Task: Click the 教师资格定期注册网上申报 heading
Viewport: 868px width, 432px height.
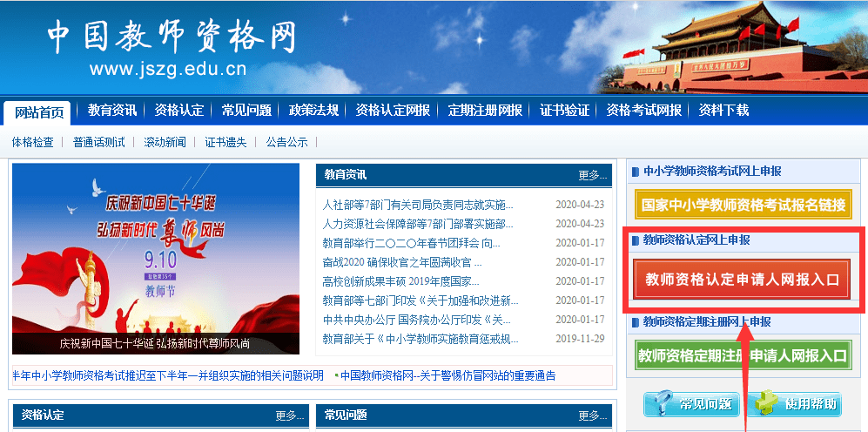Action: click(x=707, y=321)
